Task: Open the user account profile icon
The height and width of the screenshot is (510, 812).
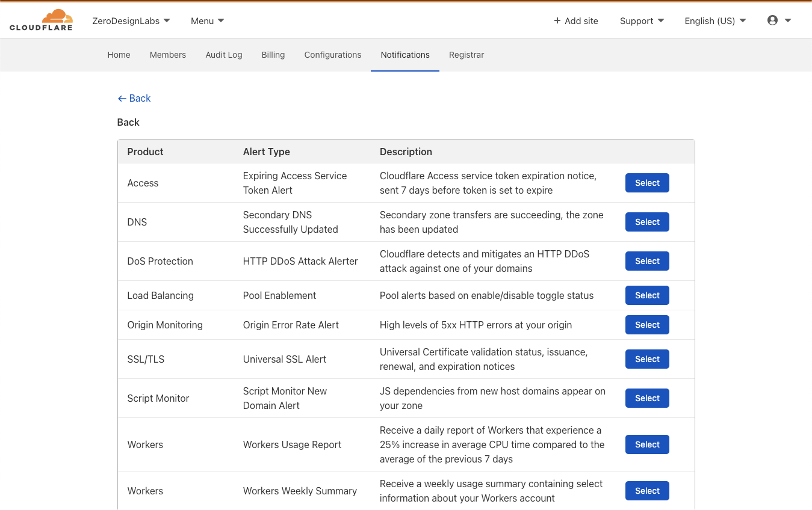Action: [779, 20]
